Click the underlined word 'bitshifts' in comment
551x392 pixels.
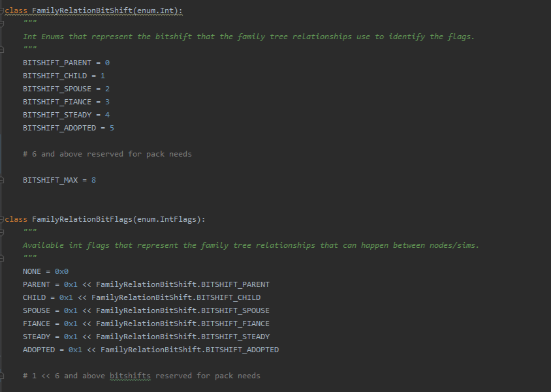coord(129,376)
